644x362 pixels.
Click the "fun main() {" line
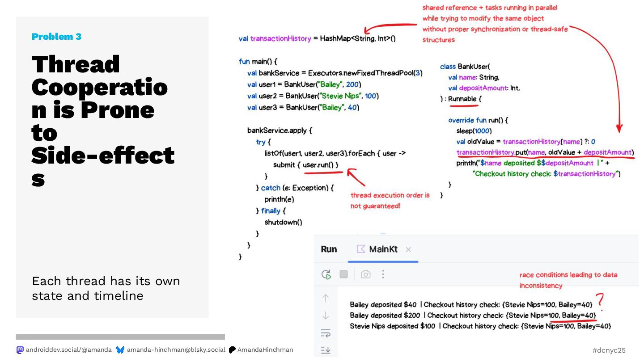[258, 62]
